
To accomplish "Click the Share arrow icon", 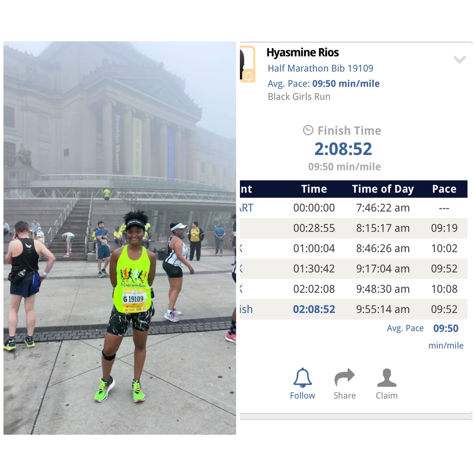I will (344, 377).
